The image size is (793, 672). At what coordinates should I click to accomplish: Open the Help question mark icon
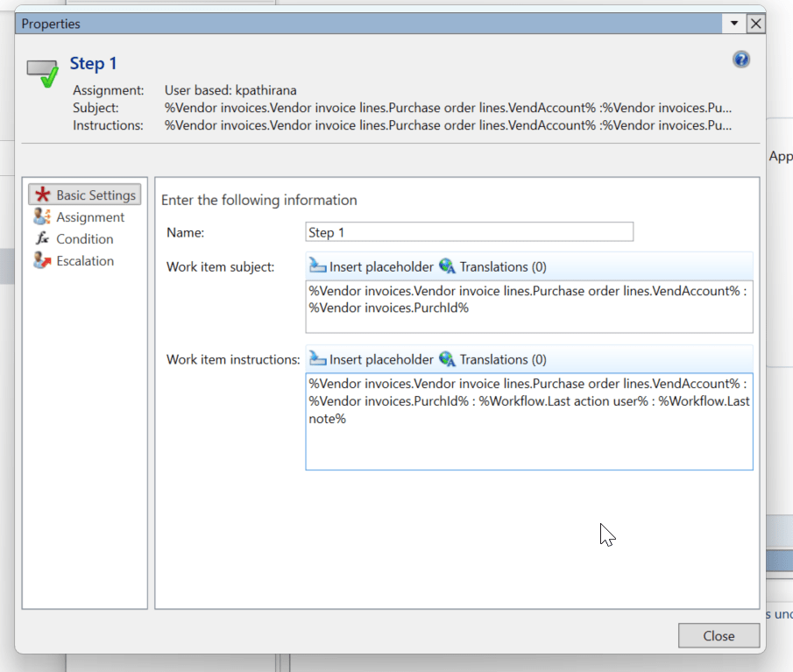pos(740,59)
